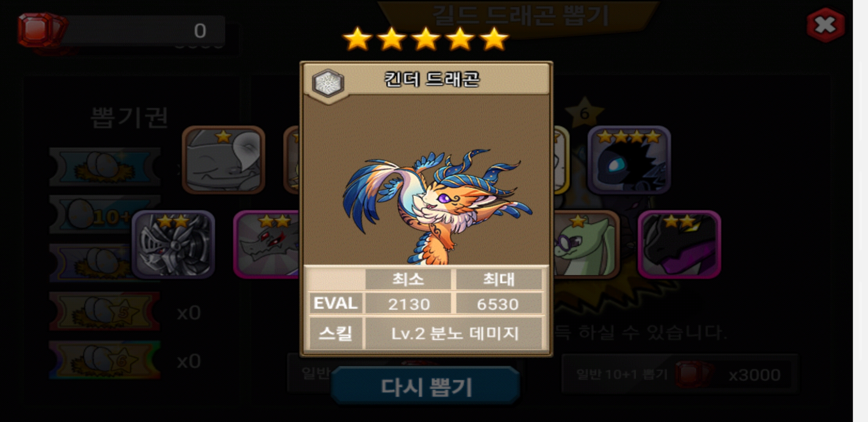
Task: Select the top blue egg ticket
Action: pyautogui.click(x=105, y=167)
